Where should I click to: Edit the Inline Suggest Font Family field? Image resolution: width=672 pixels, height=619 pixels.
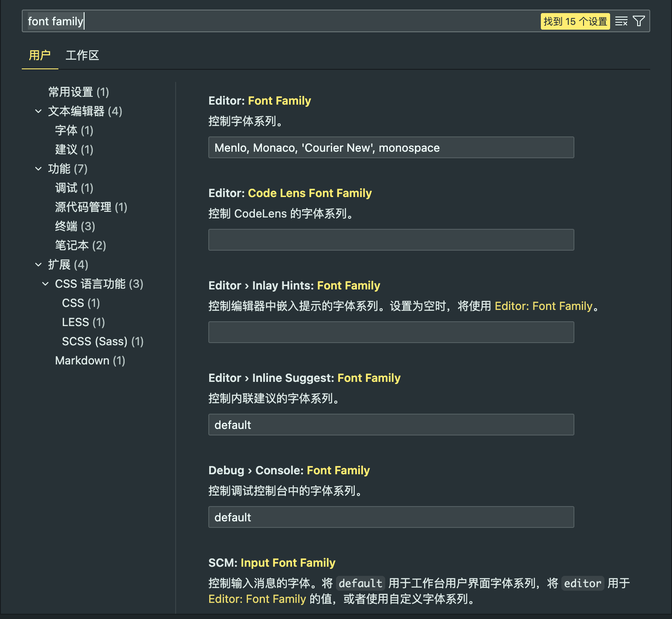(x=391, y=425)
